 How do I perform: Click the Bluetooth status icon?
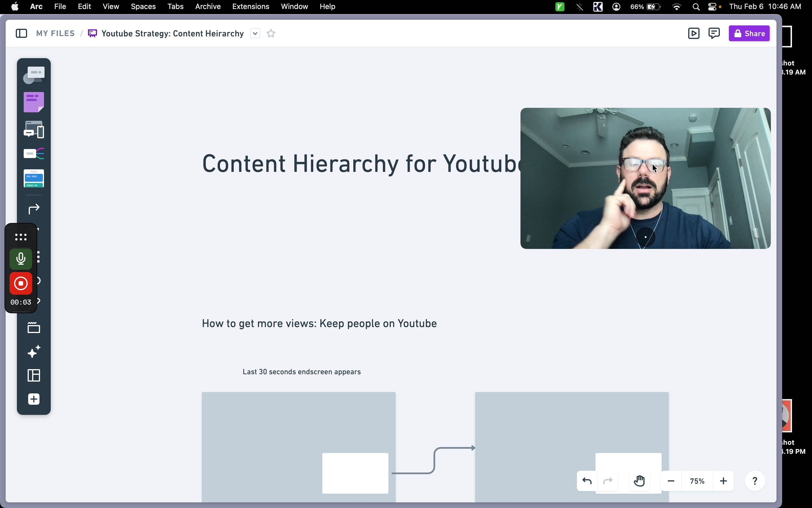(x=580, y=6)
